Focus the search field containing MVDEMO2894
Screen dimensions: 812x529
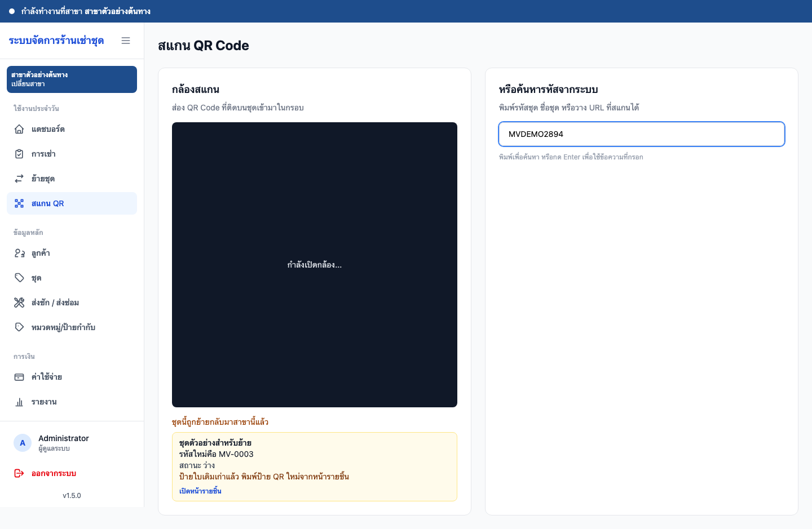(x=642, y=134)
